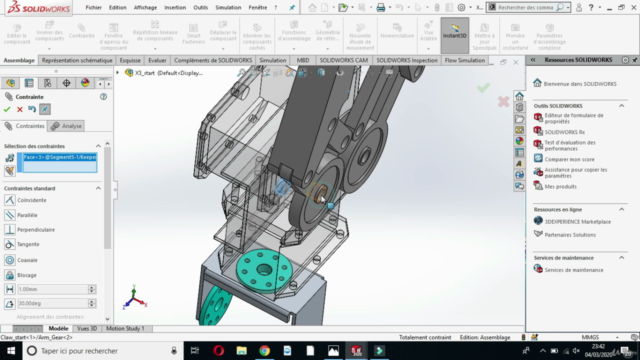Confirm the mate with green checkmark
This screenshot has width=640, height=360.
(x=7, y=109)
